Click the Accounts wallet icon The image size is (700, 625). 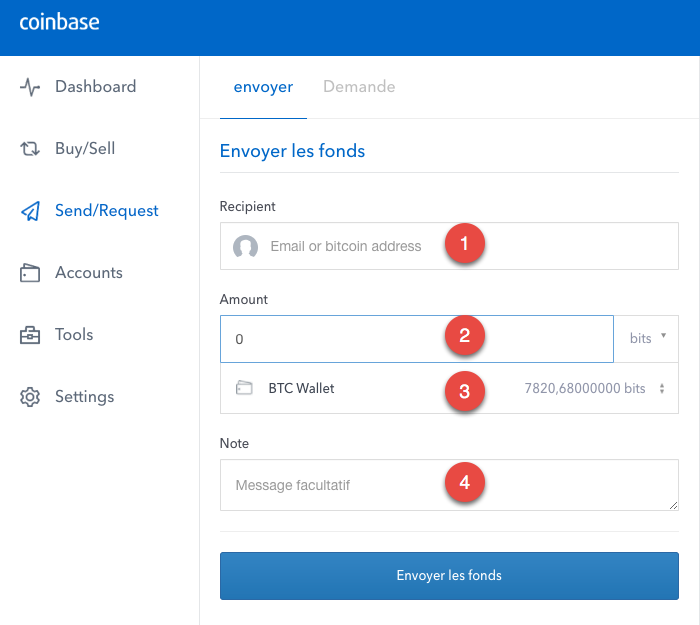point(30,273)
